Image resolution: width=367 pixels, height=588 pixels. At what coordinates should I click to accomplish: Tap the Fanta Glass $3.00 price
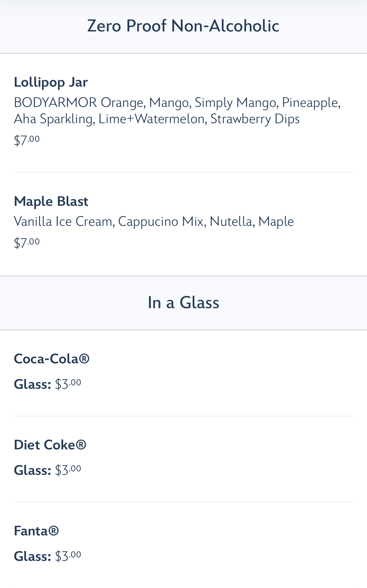68,556
